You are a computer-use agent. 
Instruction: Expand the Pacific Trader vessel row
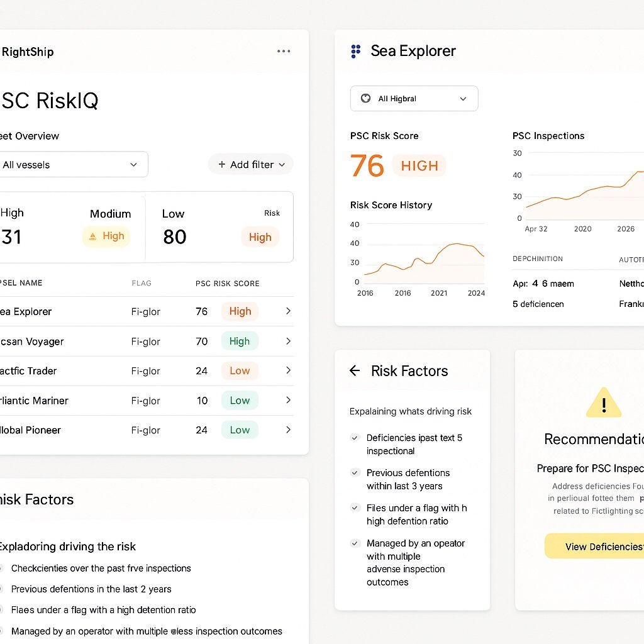(x=288, y=371)
